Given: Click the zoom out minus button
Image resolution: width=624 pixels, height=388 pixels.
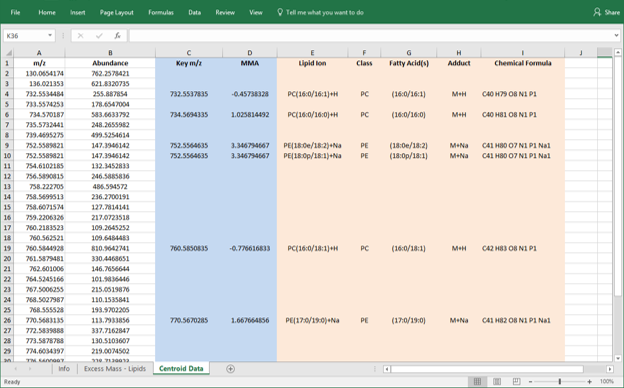Looking at the screenshot, I should [x=530, y=382].
